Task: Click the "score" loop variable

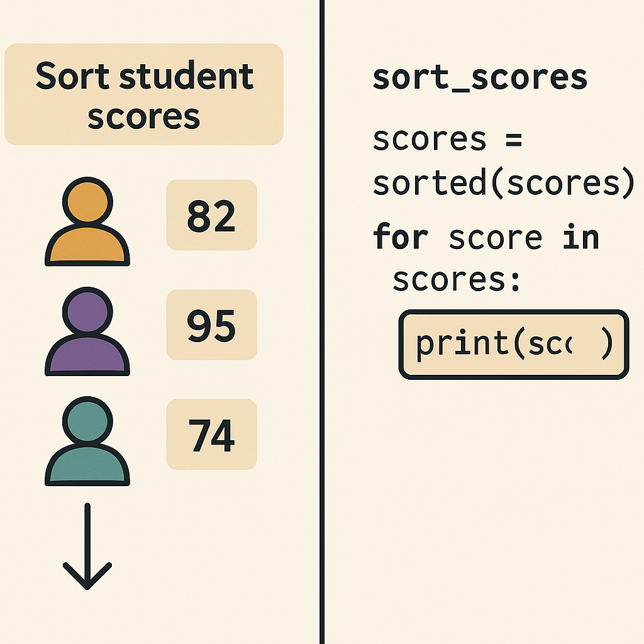Action: (496, 237)
